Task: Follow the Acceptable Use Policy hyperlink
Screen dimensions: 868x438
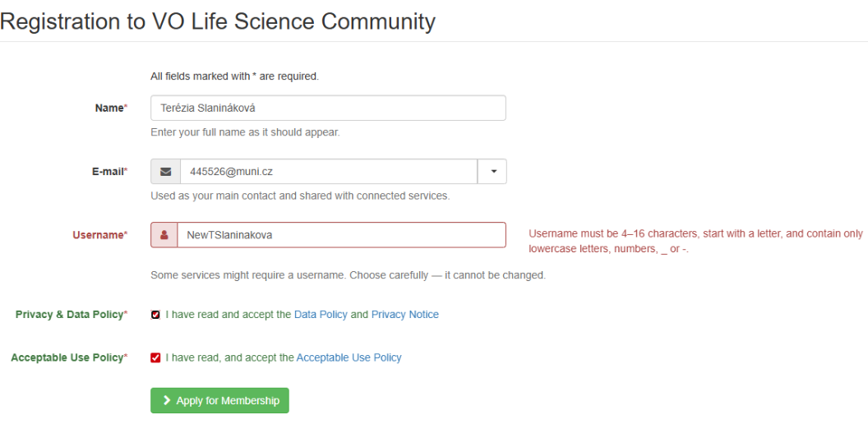Action: click(x=349, y=357)
